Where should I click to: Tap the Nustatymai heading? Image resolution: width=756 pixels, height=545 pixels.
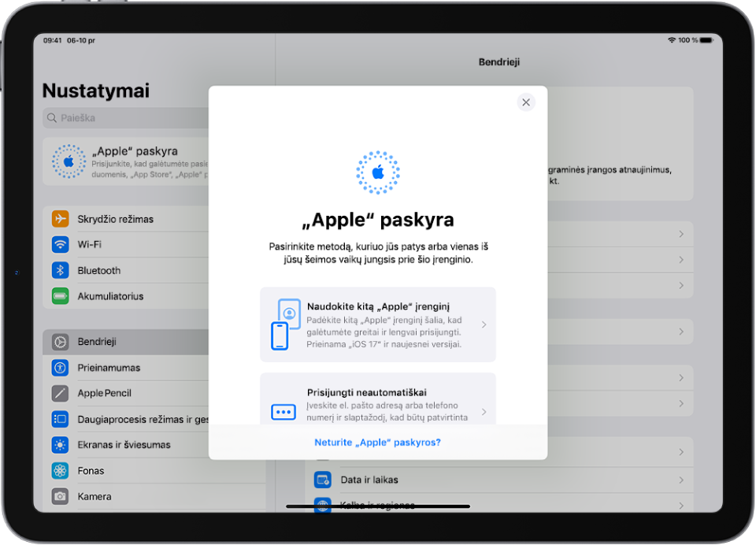96,91
